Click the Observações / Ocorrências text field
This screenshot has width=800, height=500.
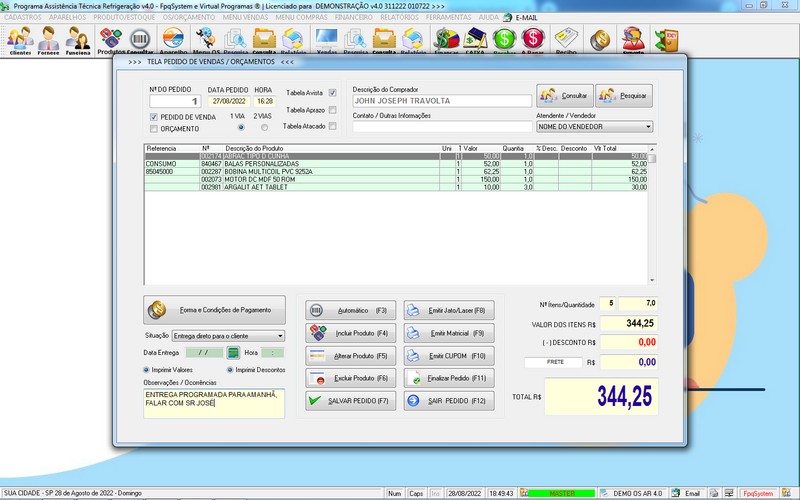[214, 403]
